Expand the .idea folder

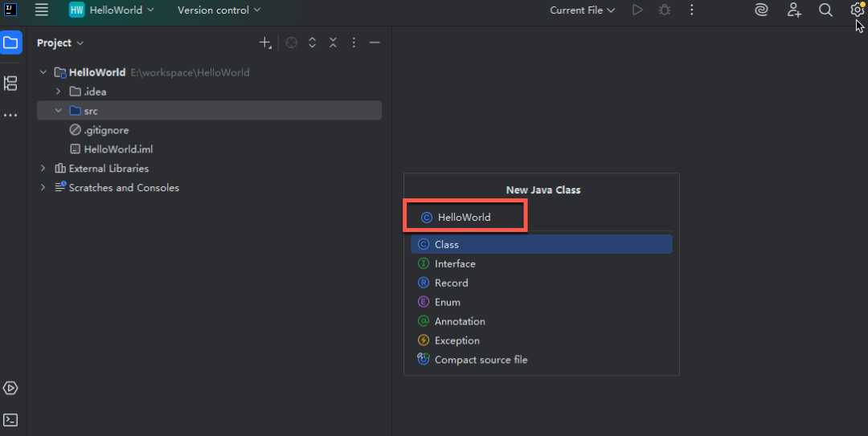(58, 92)
